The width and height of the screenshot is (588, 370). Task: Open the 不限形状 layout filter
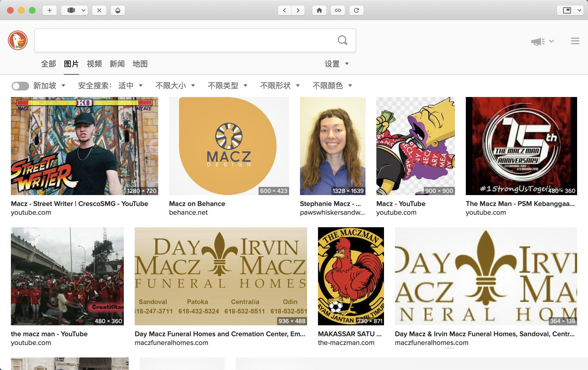pyautogui.click(x=280, y=86)
